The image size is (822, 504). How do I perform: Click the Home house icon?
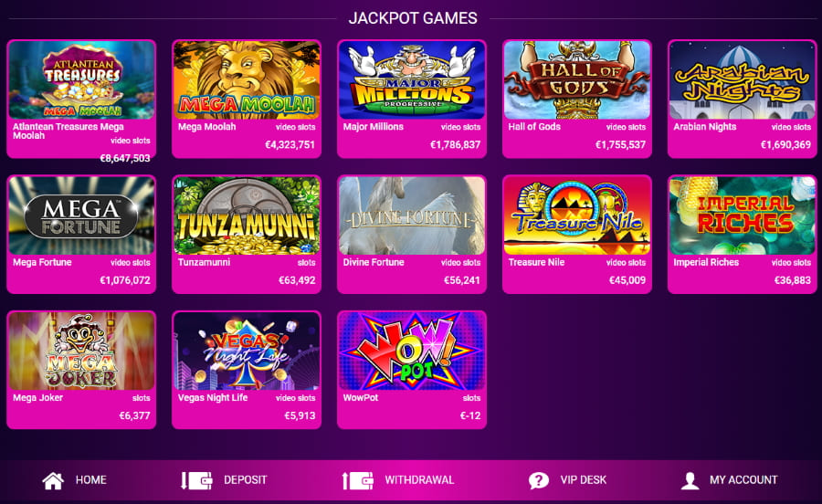pyautogui.click(x=53, y=480)
